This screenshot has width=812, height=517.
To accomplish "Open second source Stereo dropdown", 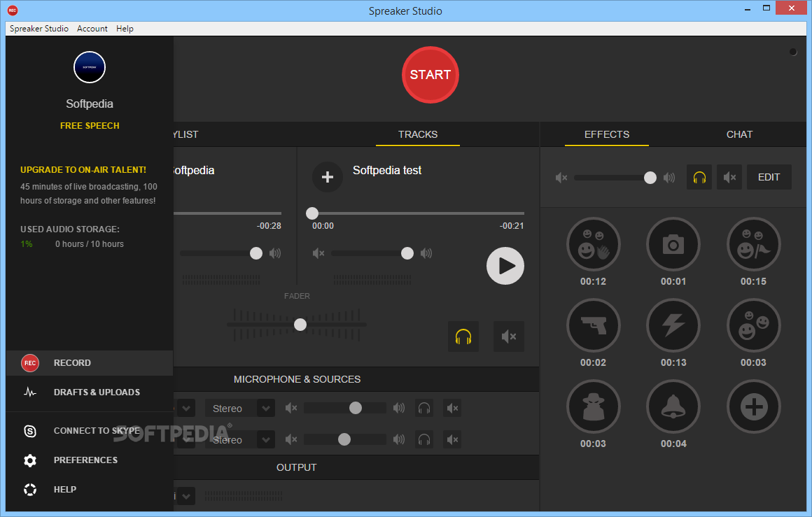I will [240, 440].
